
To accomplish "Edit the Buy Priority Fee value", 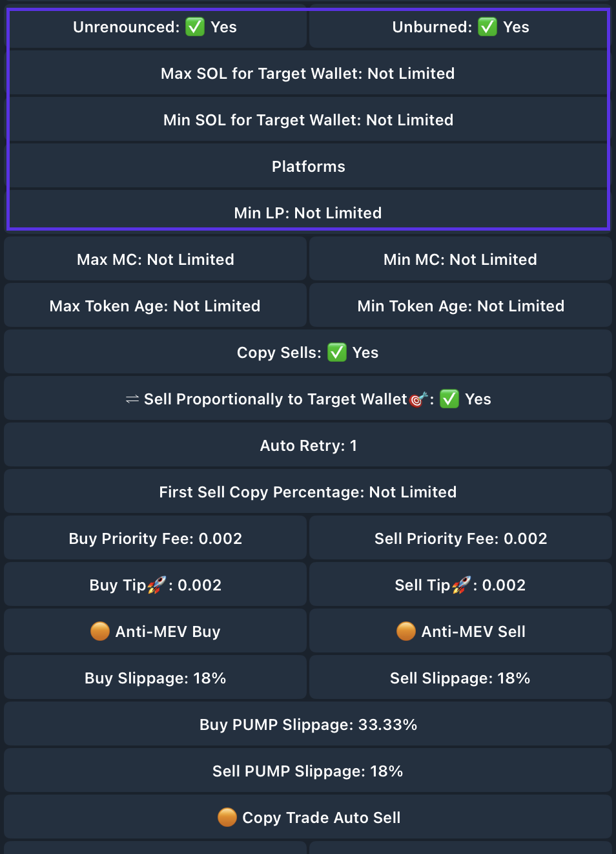I will point(155,539).
